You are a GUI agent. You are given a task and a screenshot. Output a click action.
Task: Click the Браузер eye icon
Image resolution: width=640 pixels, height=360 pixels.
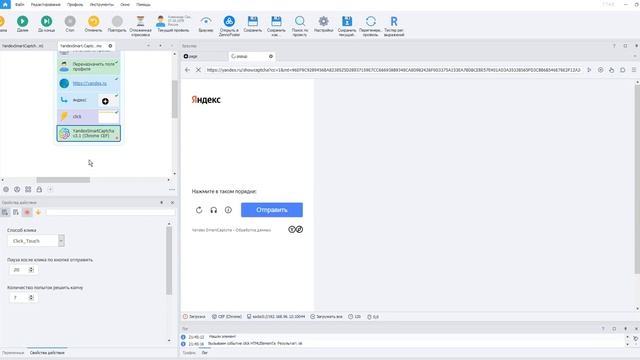[206, 21]
